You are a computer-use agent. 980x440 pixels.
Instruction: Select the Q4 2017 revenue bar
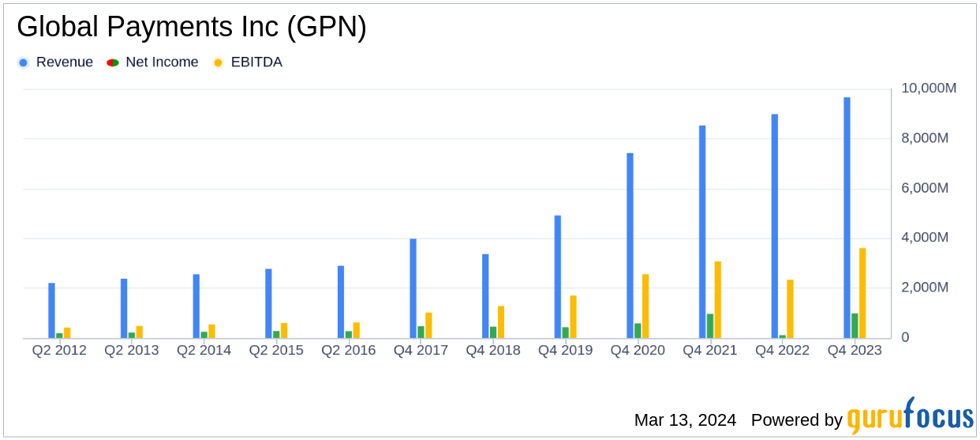point(413,288)
